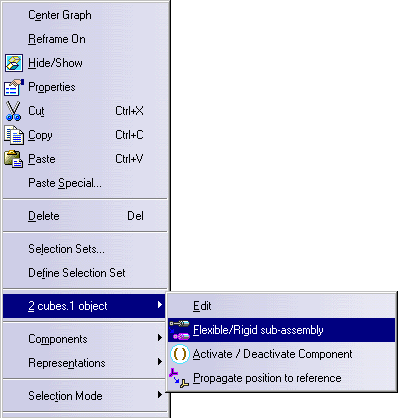398x418 pixels.
Task: Open the 2 cubes.1 object submenu arrow
Action: pyautogui.click(x=160, y=305)
